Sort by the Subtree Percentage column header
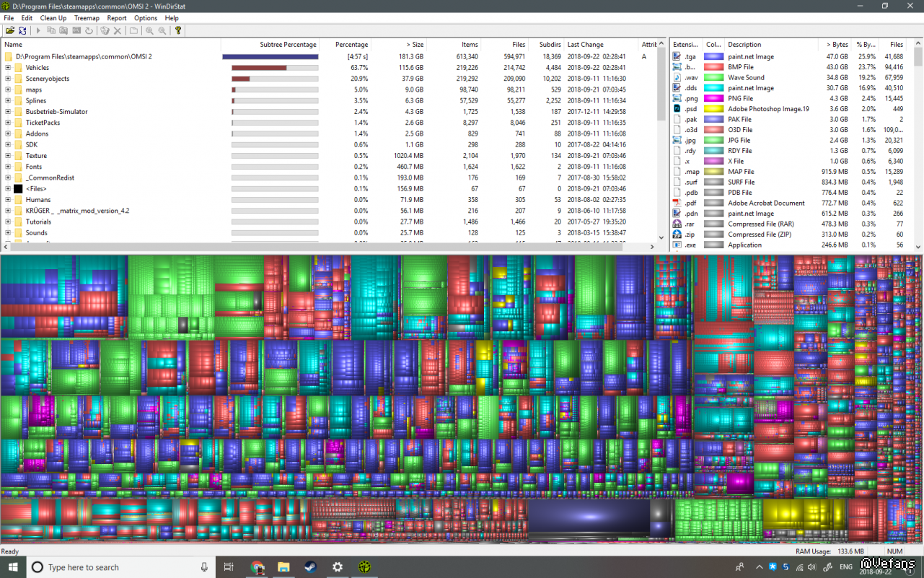The width and height of the screenshot is (924, 578). [288, 45]
